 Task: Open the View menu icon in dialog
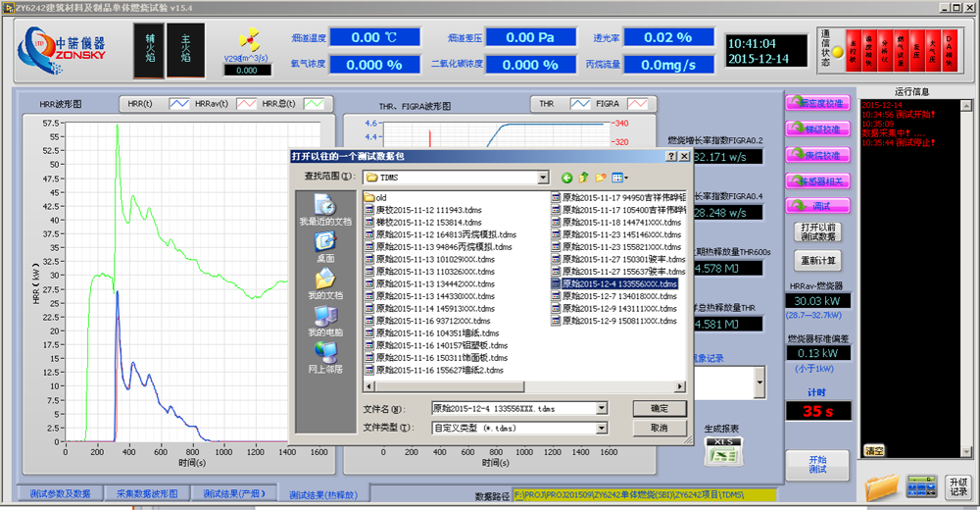pyautogui.click(x=619, y=178)
